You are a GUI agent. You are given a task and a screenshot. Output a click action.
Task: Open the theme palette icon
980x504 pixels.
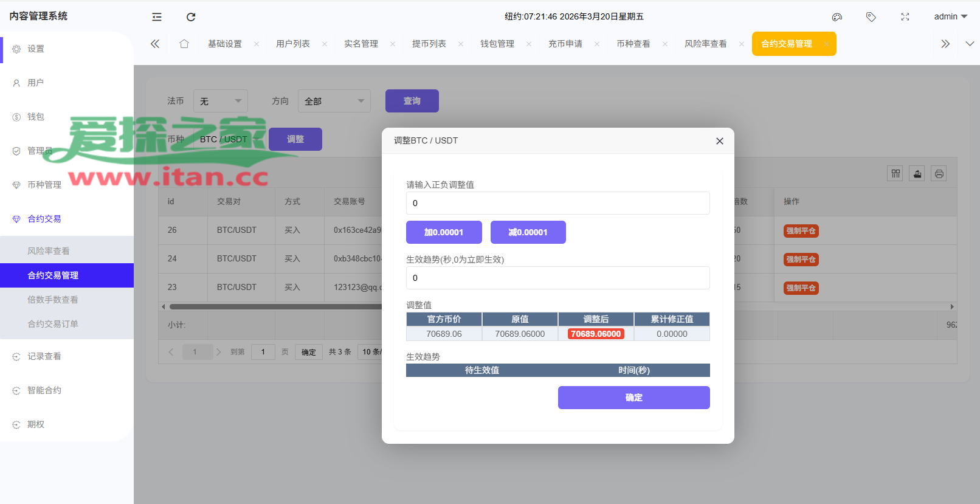[837, 17]
